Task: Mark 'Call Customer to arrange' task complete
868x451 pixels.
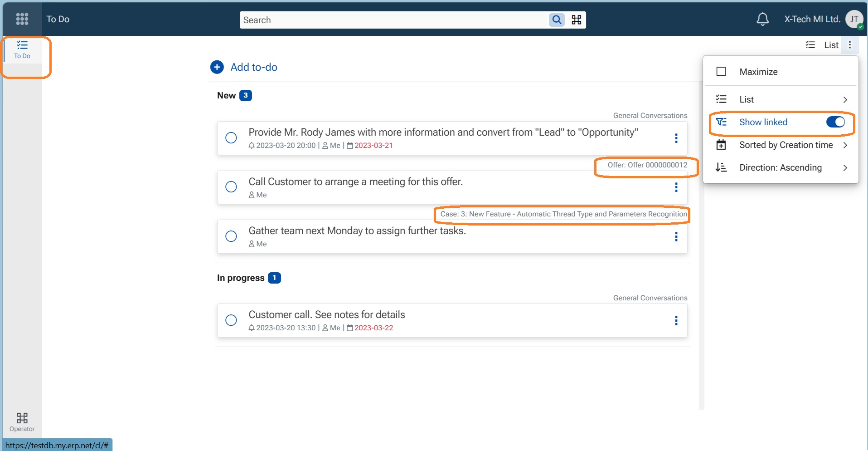Action: point(231,187)
